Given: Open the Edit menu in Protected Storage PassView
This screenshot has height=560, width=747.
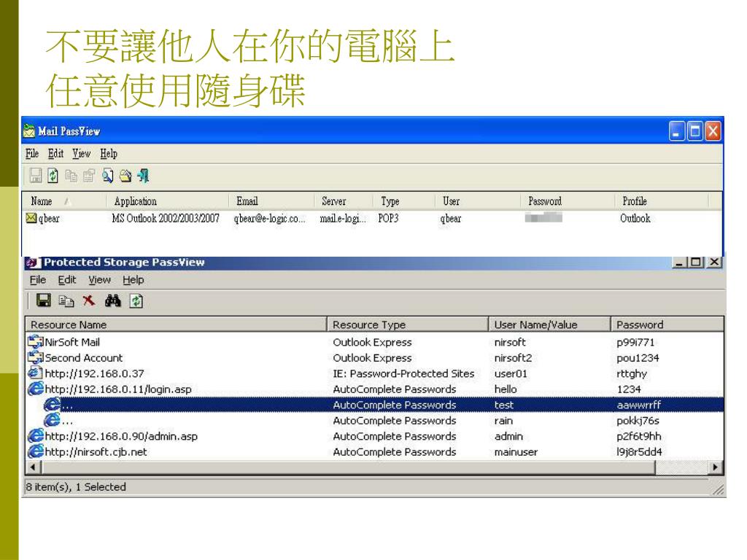Looking at the screenshot, I should pos(66,280).
